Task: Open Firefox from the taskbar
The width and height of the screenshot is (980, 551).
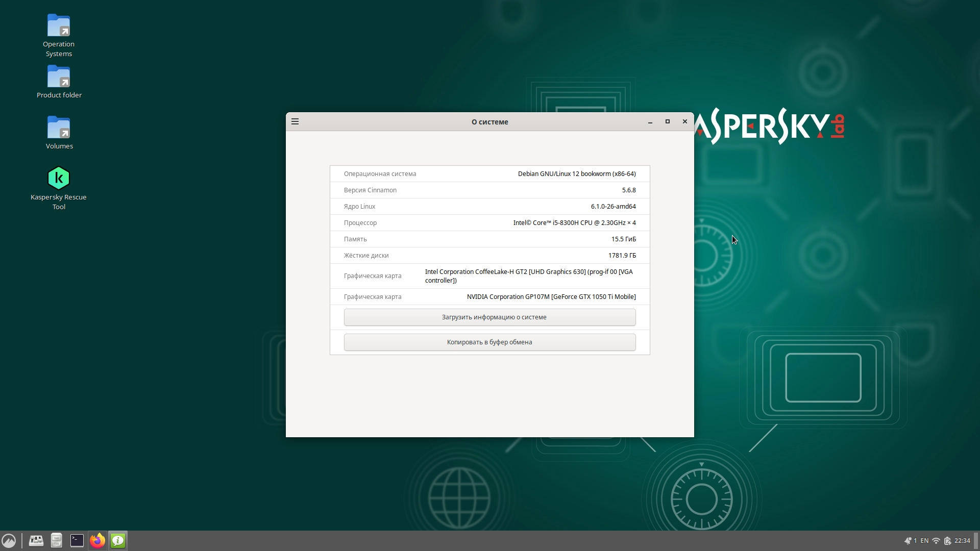Action: pos(97,540)
